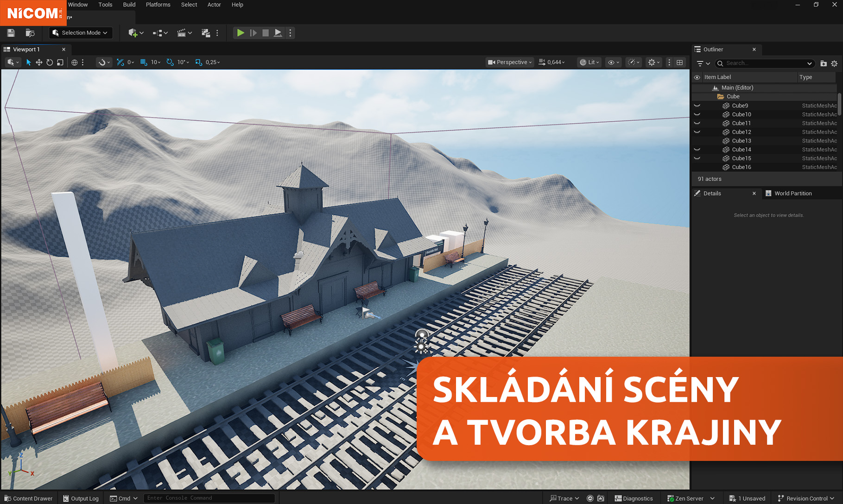Click the green Play button
The image size is (843, 504).
click(240, 33)
